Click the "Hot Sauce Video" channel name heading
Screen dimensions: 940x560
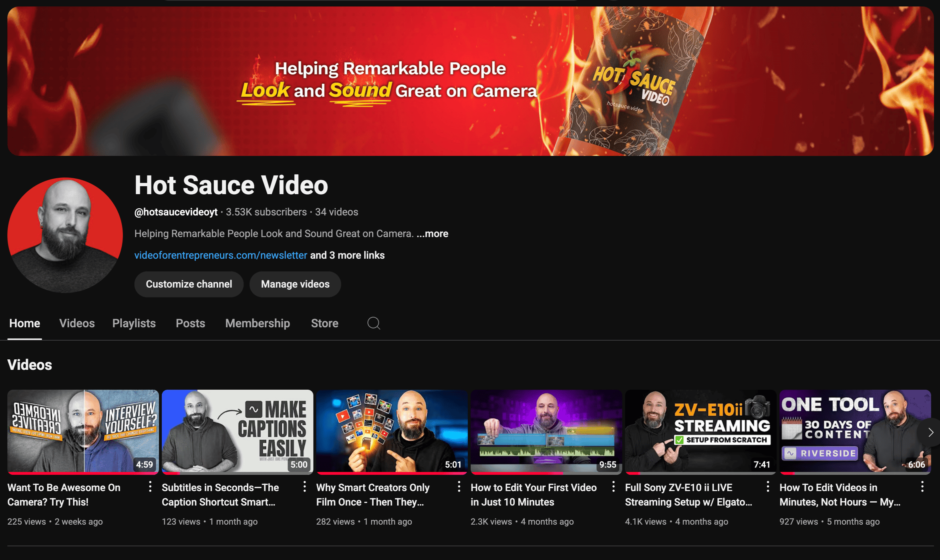[231, 185]
